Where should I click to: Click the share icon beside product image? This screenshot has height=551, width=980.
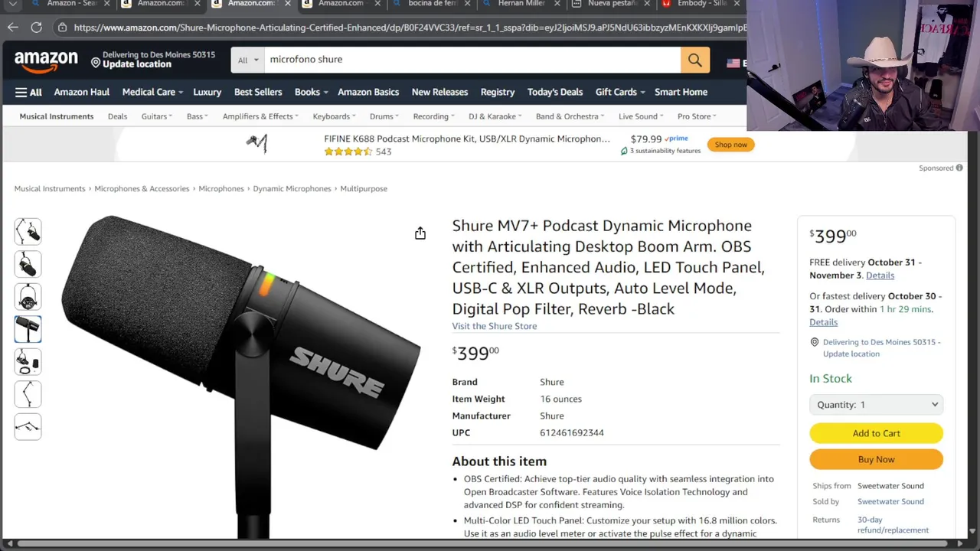[x=420, y=233]
